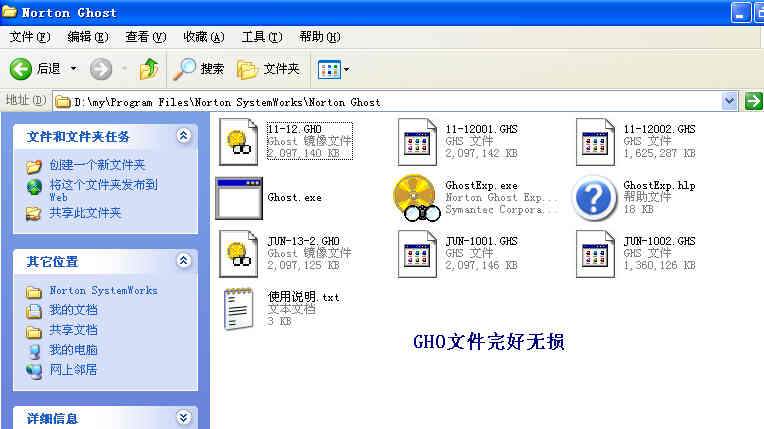The height and width of the screenshot is (429, 764).
Task: Select the GhostExp.exe disc and binoculars icon
Action: [x=417, y=198]
